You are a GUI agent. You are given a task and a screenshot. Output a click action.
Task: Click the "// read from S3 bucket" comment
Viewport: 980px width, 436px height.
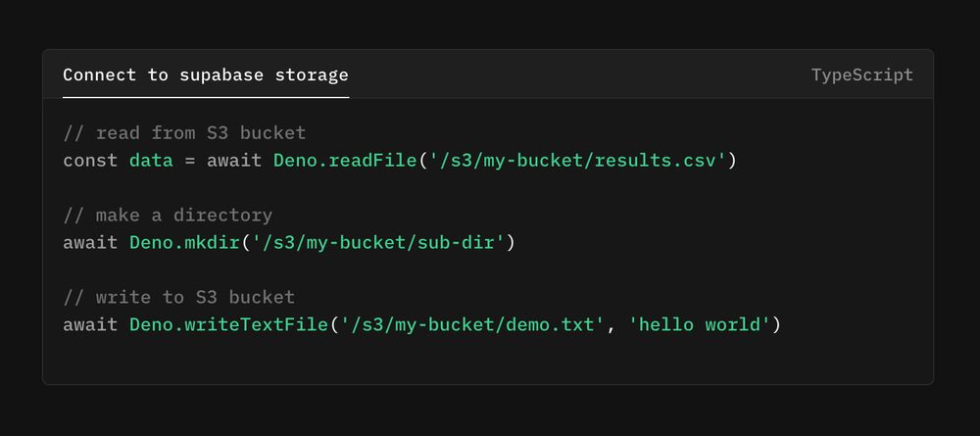tap(184, 133)
